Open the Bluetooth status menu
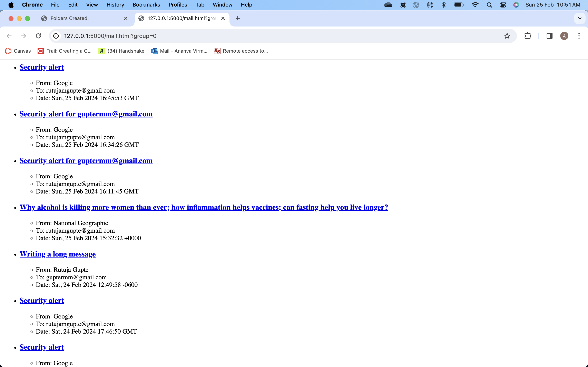 pos(444,5)
